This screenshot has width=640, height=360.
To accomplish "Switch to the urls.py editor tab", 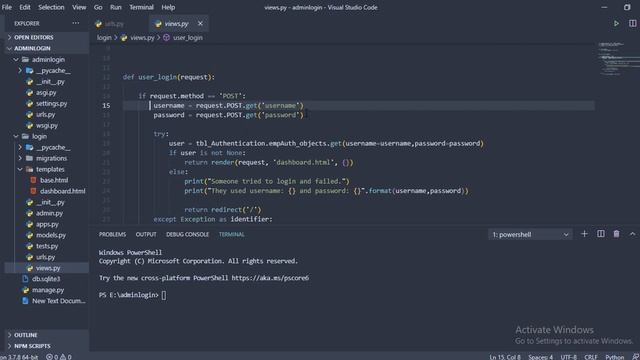I will point(114,24).
